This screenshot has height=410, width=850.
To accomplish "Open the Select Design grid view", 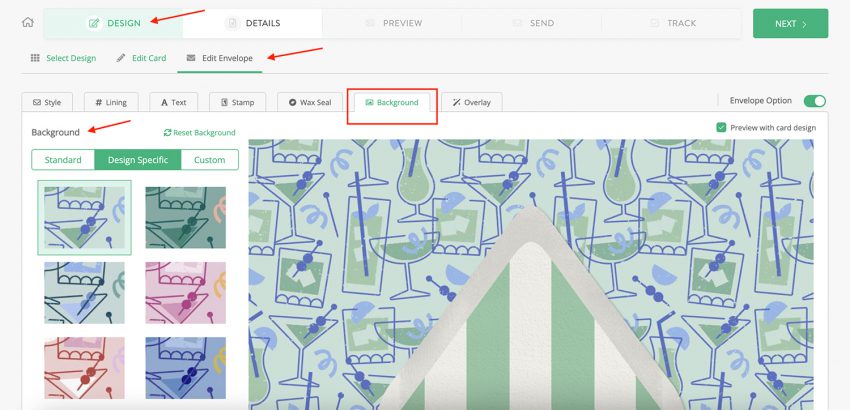I will point(63,58).
